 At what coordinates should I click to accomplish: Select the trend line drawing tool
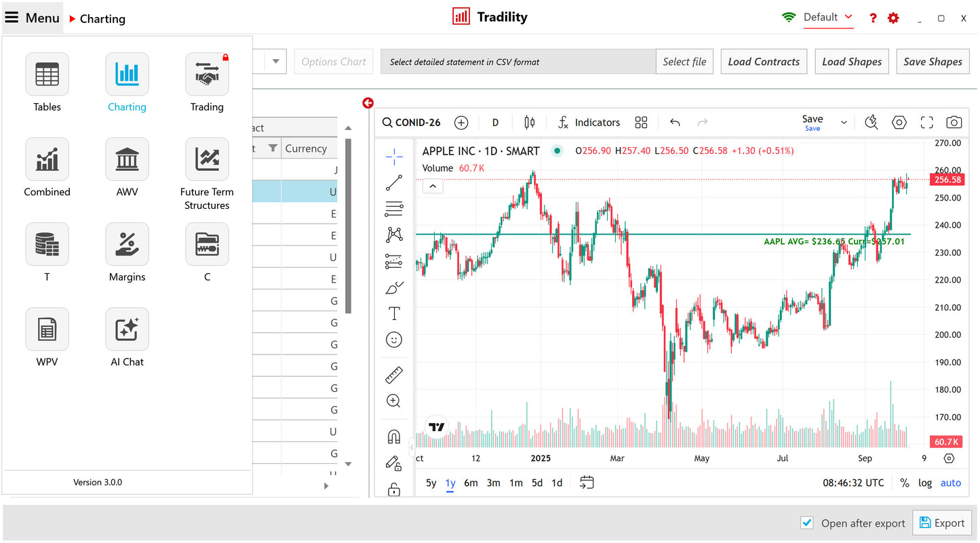[x=394, y=183]
